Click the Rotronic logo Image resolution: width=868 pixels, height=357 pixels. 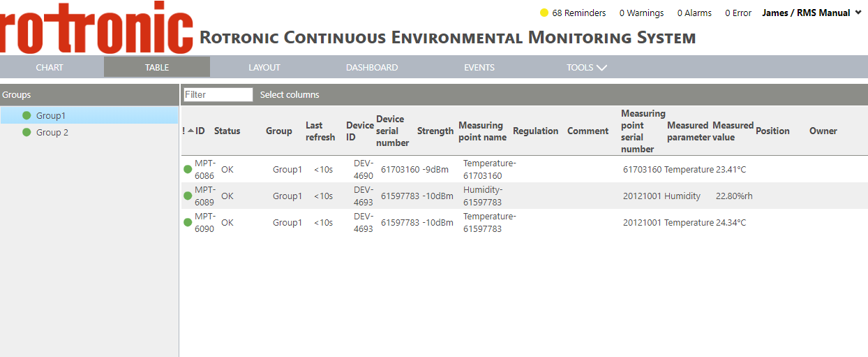coord(96,27)
